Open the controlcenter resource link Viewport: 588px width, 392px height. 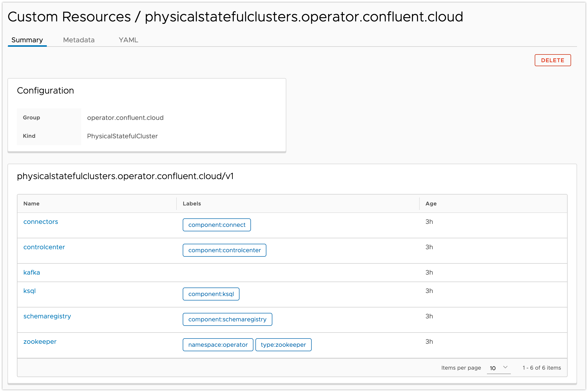tap(44, 247)
